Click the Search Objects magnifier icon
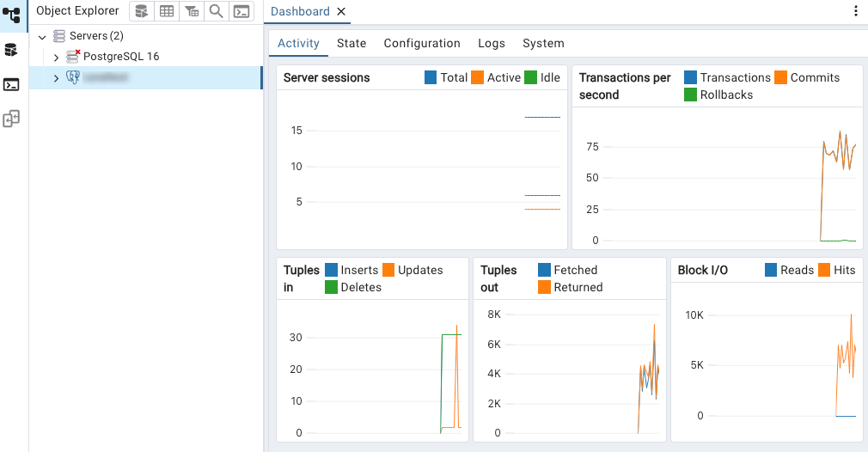 [217, 11]
